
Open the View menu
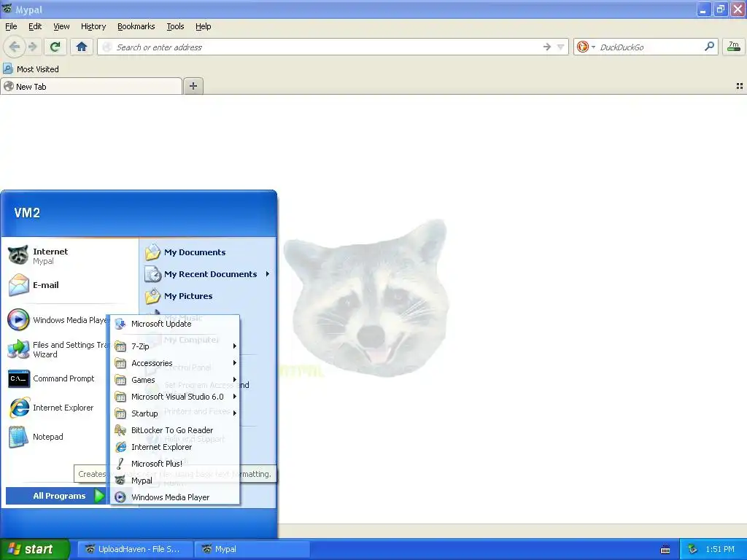tap(61, 26)
